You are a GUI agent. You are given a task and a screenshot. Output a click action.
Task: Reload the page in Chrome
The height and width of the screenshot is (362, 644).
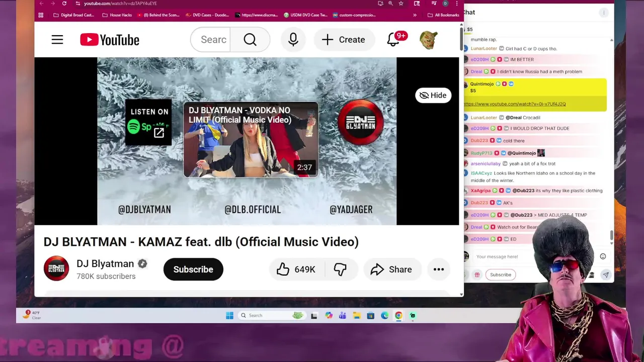[x=64, y=4]
